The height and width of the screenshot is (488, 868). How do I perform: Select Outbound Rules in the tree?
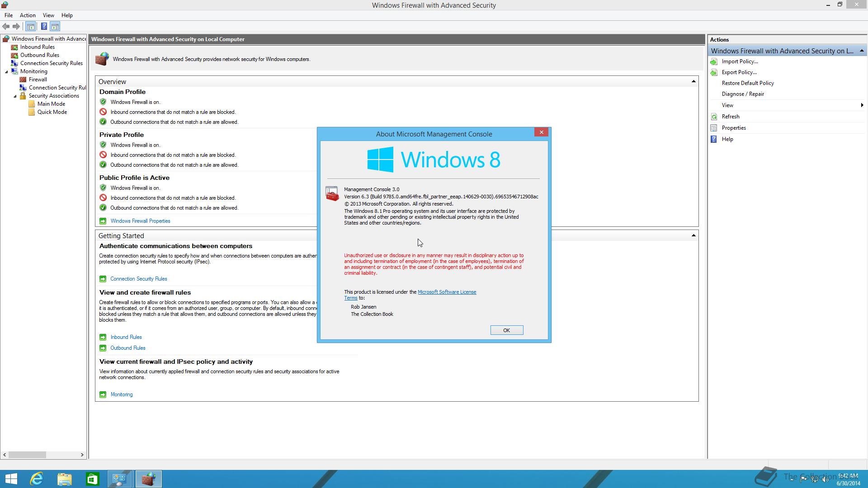click(x=39, y=55)
